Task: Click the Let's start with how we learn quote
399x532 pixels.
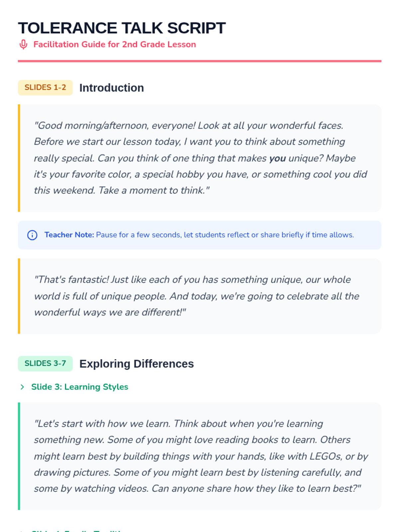Action: [x=199, y=456]
